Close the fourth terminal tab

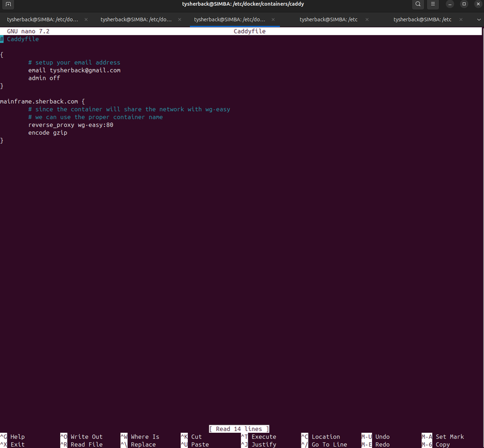click(367, 19)
